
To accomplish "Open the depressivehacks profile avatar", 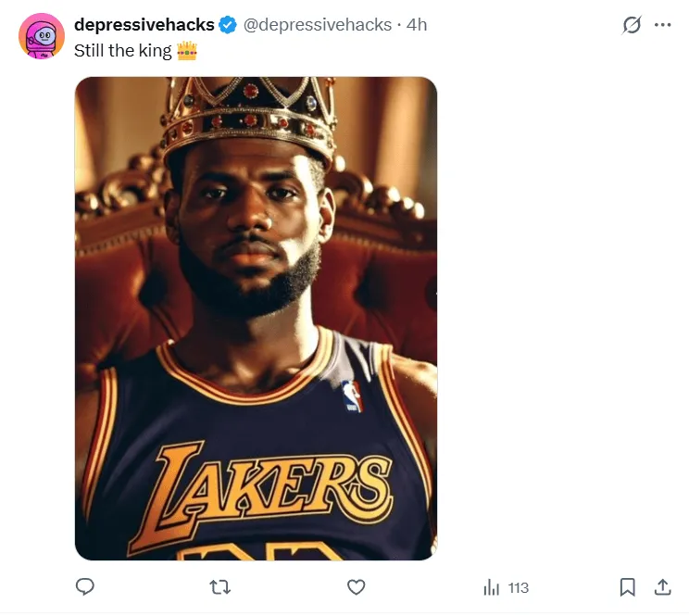I will pyautogui.click(x=42, y=36).
